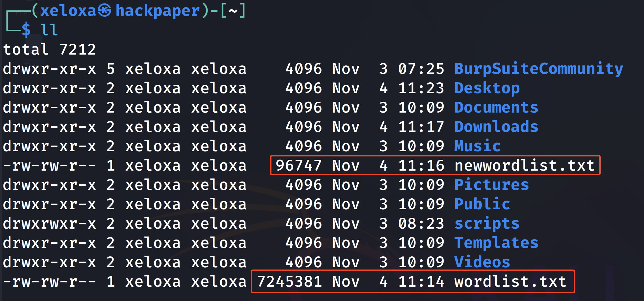Viewport: 644px width, 301px height.
Task: Click the ll command text
Action: (49, 30)
